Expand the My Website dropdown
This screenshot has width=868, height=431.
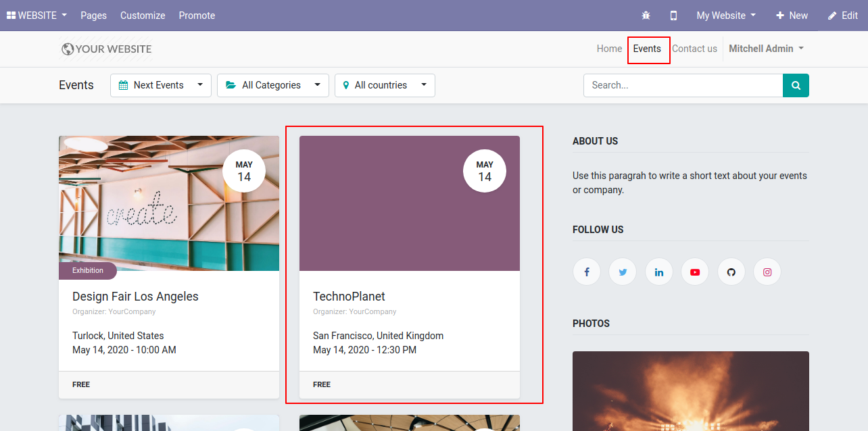[x=726, y=15]
